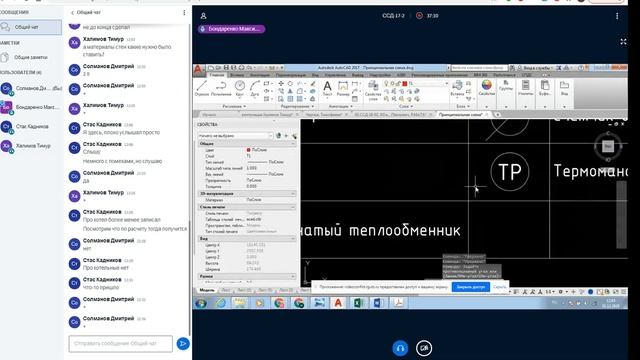Click the chat message input field
This screenshot has width=640, height=360.
click(120, 344)
